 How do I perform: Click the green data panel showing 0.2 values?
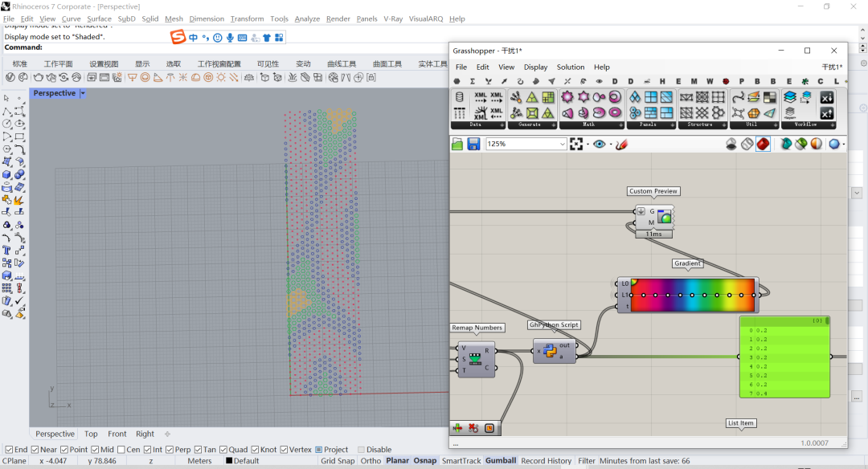pyautogui.click(x=784, y=357)
